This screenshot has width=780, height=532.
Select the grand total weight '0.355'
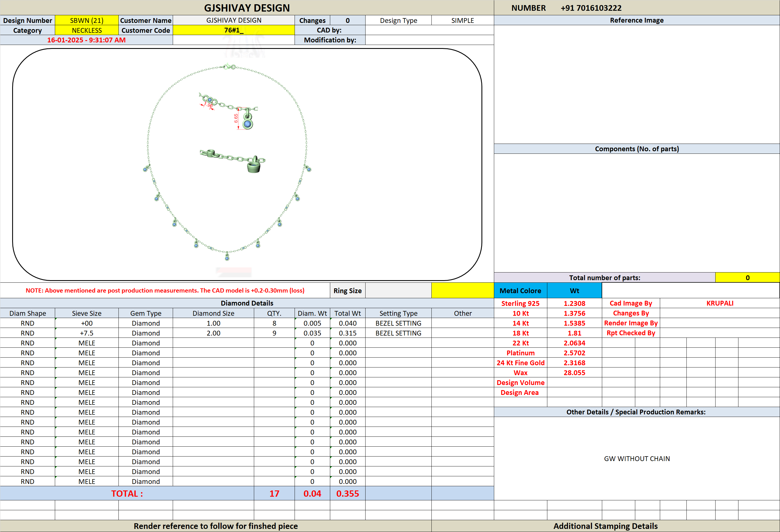[x=347, y=494]
